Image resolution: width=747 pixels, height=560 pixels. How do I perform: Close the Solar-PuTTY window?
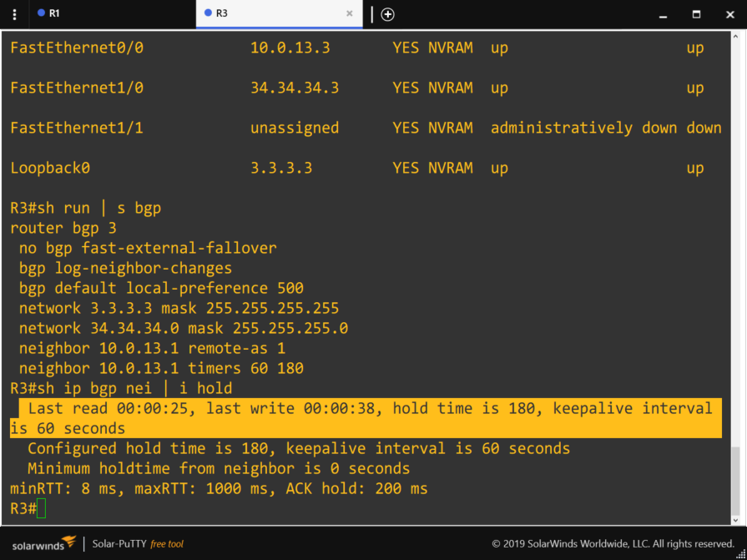729,14
